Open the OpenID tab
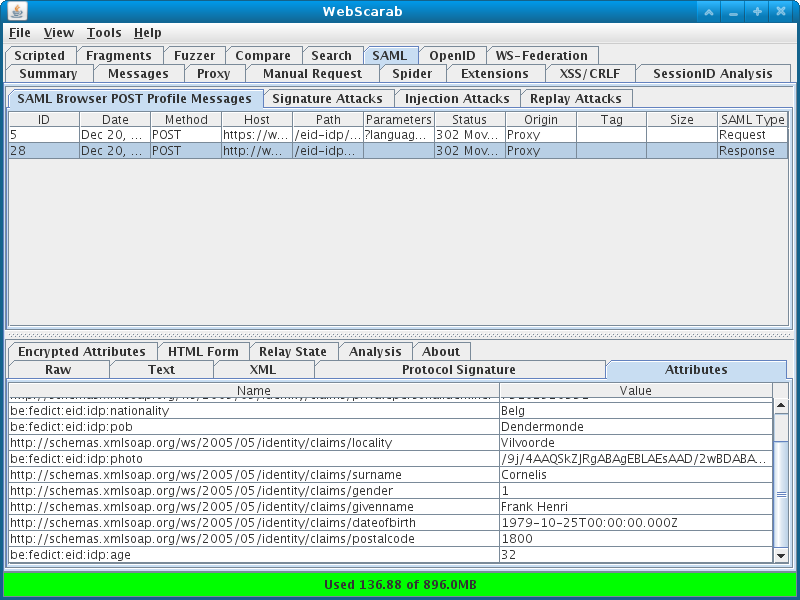800x600 pixels. point(453,56)
